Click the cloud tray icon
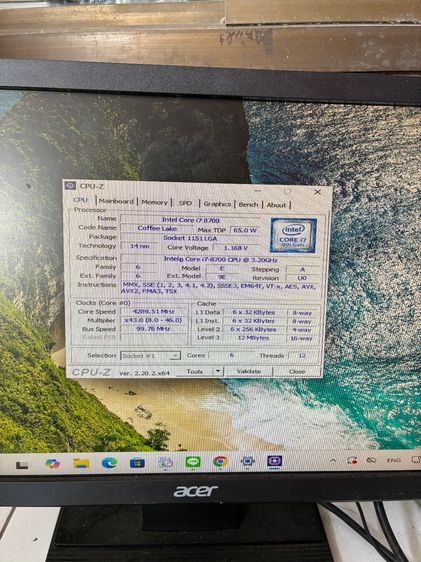This screenshot has height=562, width=421. pos(371,460)
